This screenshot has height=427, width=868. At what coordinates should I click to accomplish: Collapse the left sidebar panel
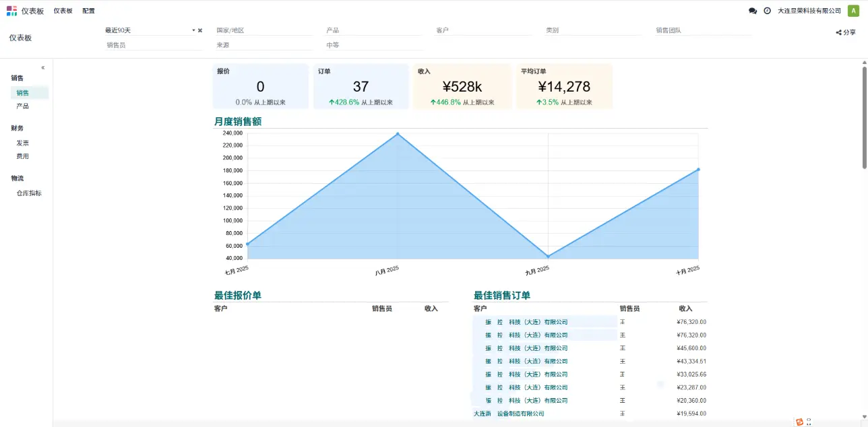pyautogui.click(x=43, y=67)
